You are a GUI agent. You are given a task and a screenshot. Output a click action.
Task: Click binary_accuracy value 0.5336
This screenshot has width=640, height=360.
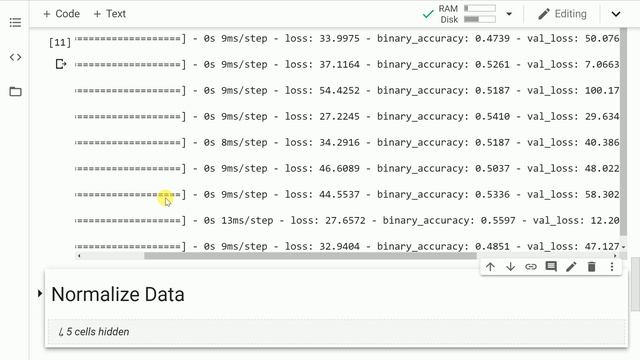tap(492, 194)
